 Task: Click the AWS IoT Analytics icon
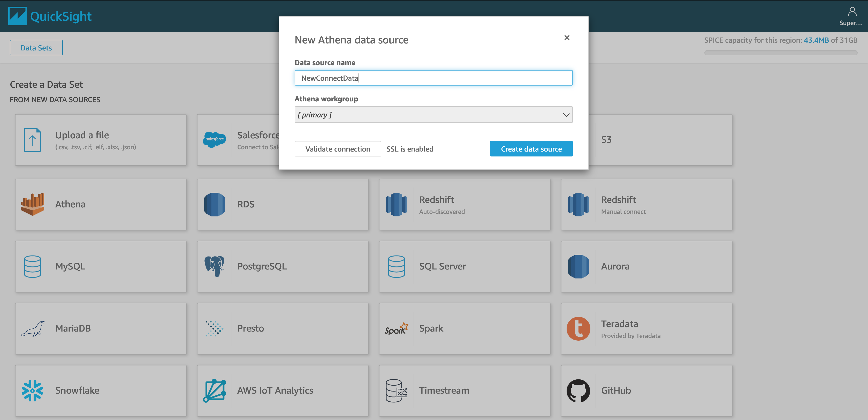[215, 390]
